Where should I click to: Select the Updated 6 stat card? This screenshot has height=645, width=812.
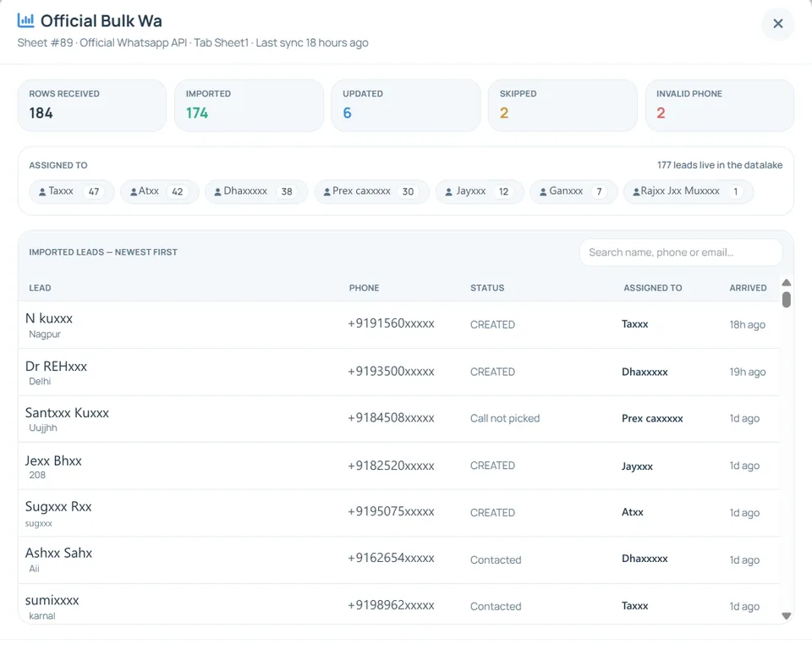click(406, 105)
